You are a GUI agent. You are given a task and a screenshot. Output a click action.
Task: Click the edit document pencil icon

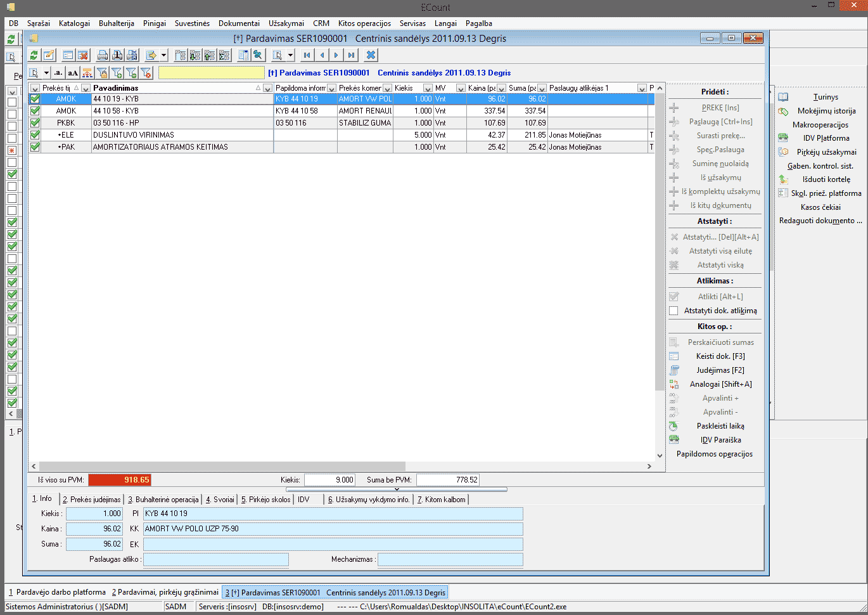[x=49, y=55]
